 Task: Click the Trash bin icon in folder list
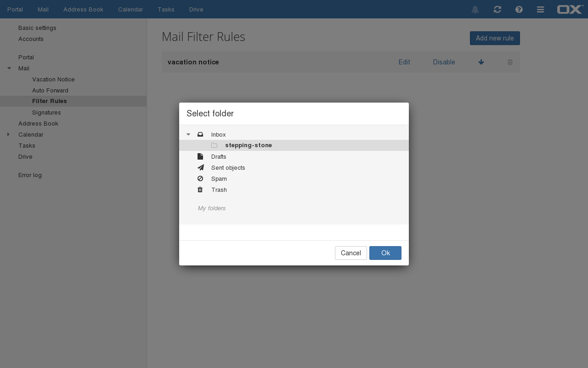click(x=200, y=190)
